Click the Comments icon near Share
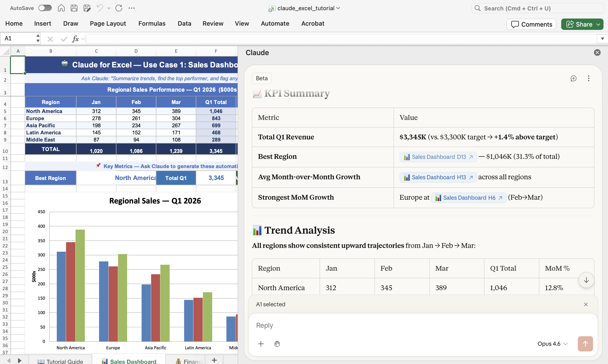The width and height of the screenshot is (608, 364). 515,24
